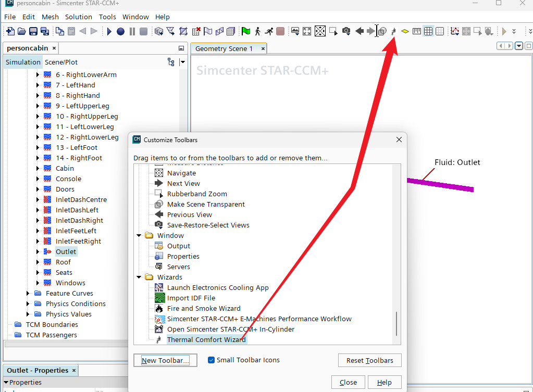Uncheck Small Toolbar Icons checkbox
Image resolution: width=533 pixels, height=392 pixels.
[211, 360]
